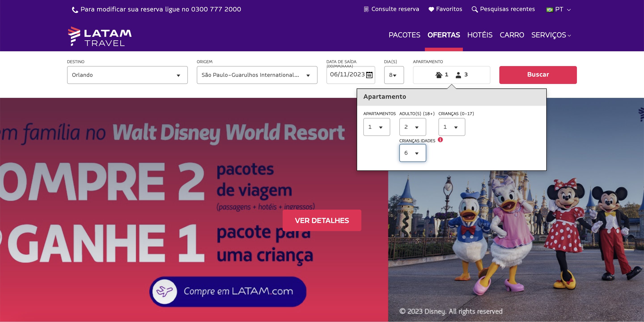Click the person icon in Apartamento field
The width and height of the screenshot is (644, 322).
tap(458, 75)
